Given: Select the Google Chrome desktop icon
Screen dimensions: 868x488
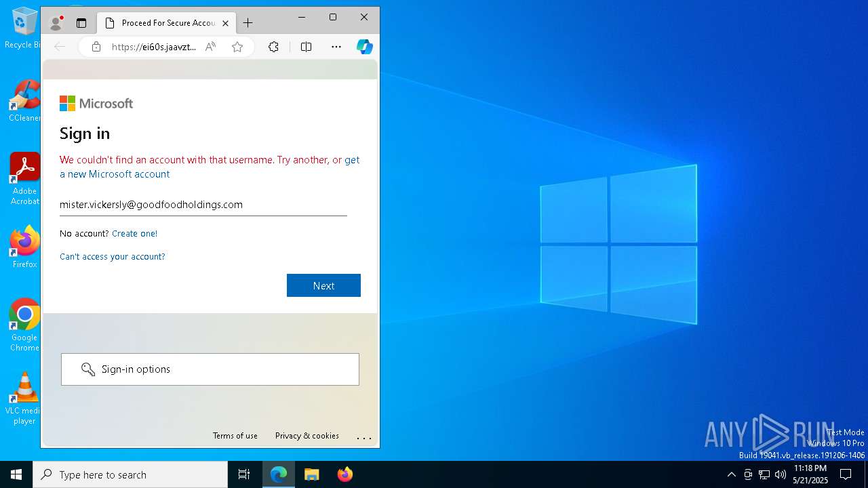Looking at the screenshot, I should tap(24, 325).
